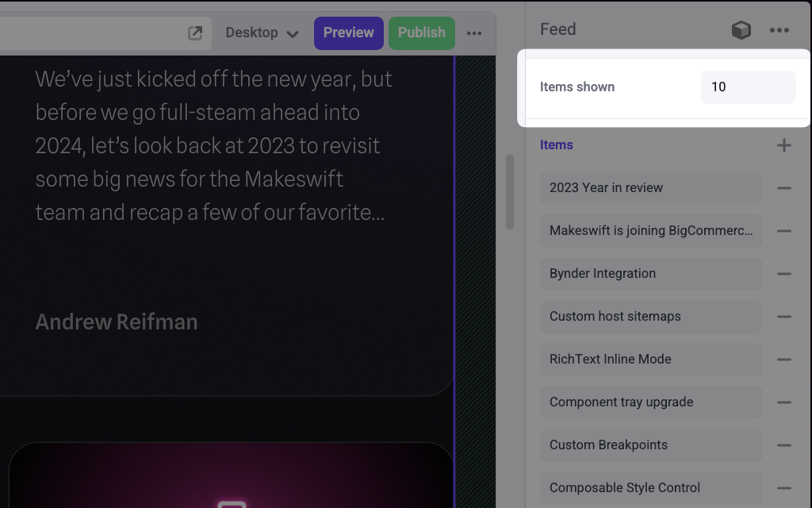Click the Items section label

click(x=556, y=144)
